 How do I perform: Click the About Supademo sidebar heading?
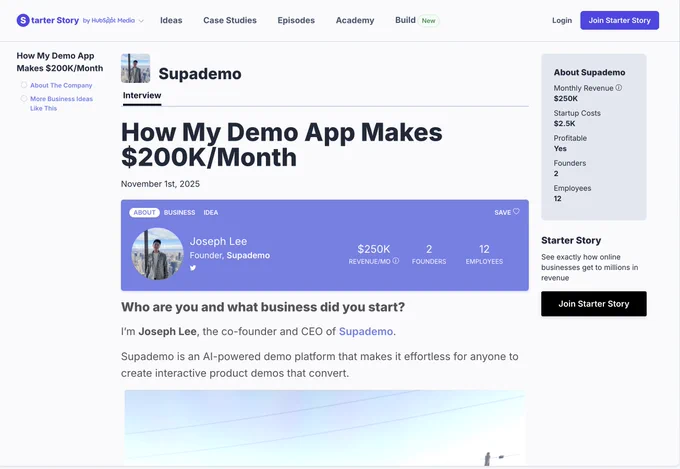pos(589,72)
